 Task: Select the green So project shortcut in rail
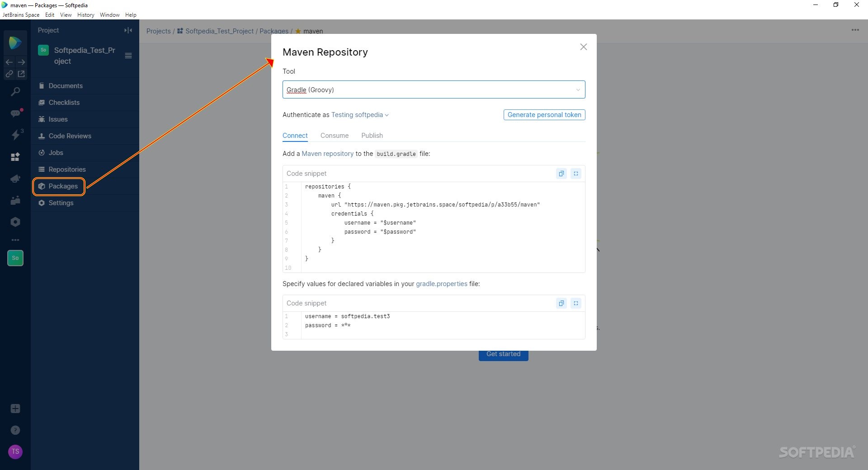point(15,258)
